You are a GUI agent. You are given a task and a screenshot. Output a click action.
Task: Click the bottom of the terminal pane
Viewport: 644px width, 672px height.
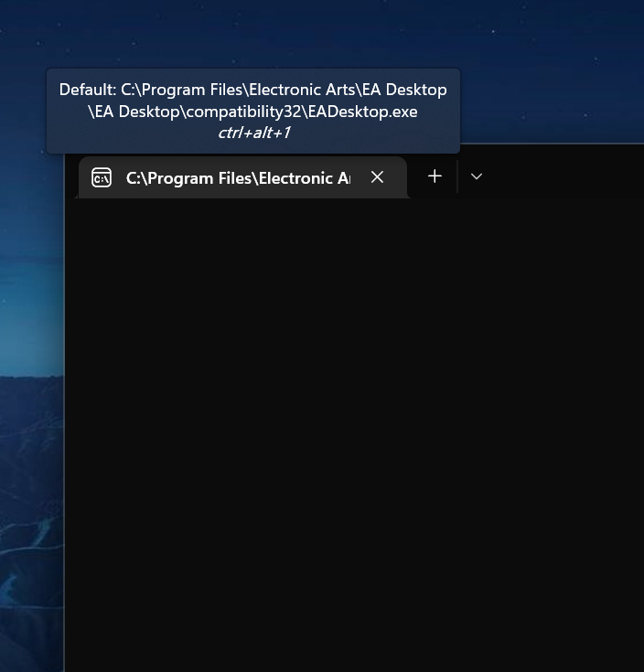click(357, 660)
